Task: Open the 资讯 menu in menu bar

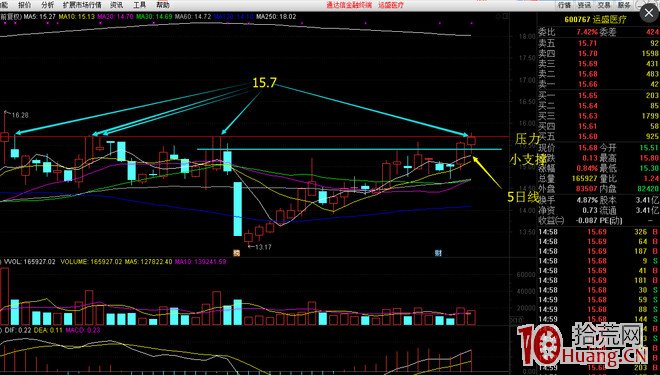Action: coord(117,5)
